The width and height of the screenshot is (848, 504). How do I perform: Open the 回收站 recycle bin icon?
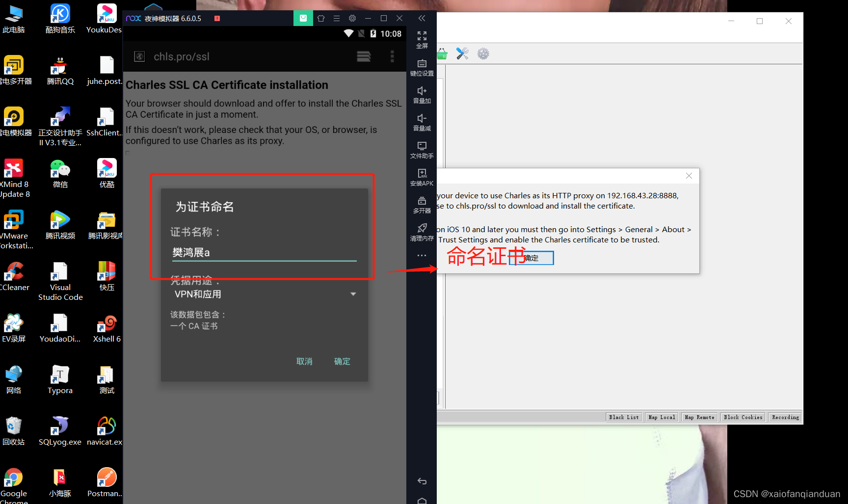pyautogui.click(x=14, y=431)
